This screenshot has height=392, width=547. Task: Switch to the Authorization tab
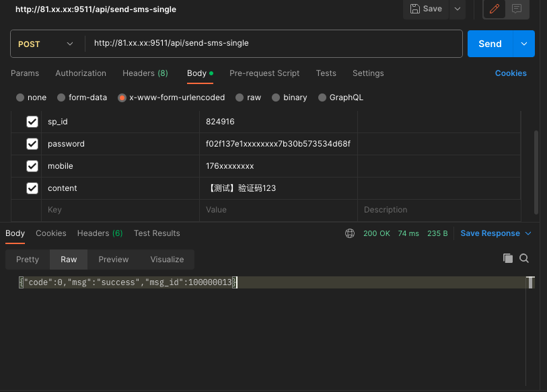(81, 73)
